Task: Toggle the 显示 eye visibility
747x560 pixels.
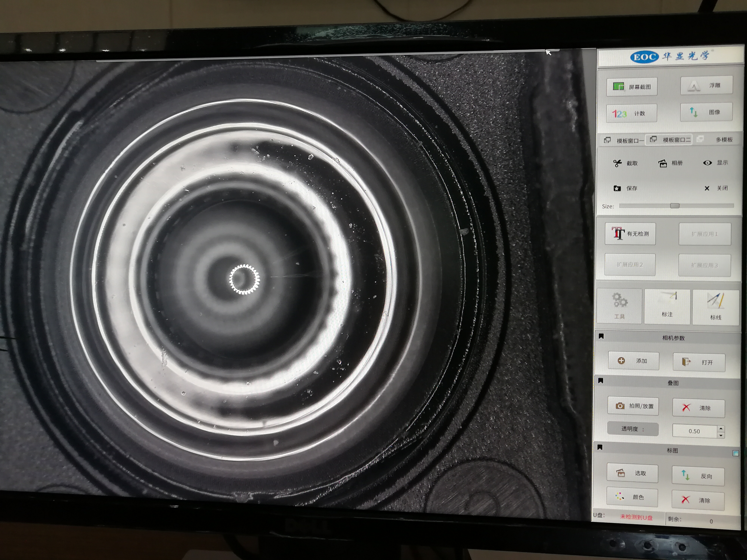Action: point(707,163)
